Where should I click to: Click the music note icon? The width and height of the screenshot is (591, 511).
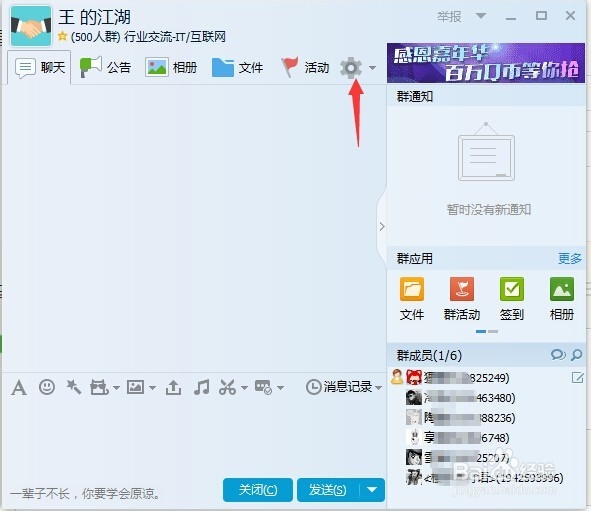201,387
